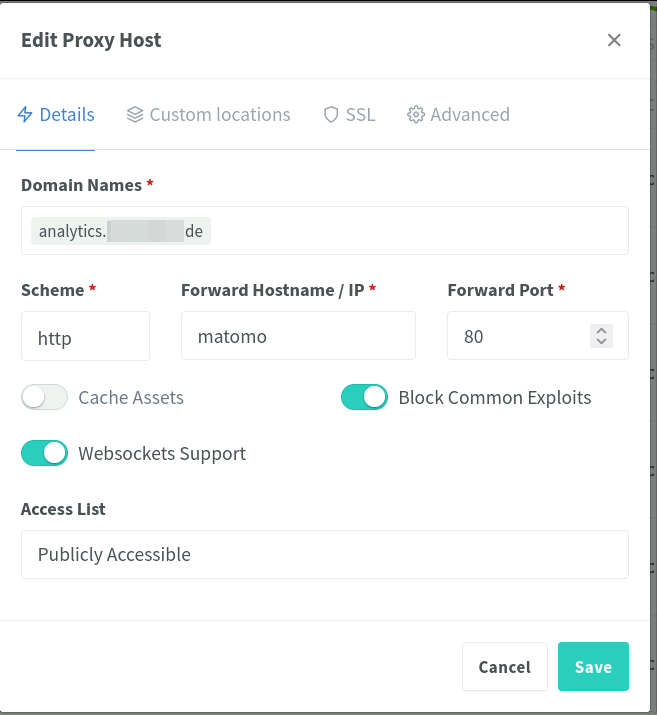Turn off Websockets Support switch
Viewport: 657px width, 715px height.
pyautogui.click(x=44, y=453)
